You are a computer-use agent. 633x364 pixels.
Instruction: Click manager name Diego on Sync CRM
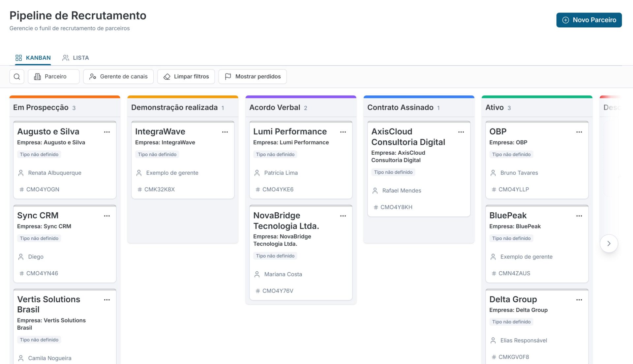pyautogui.click(x=36, y=257)
